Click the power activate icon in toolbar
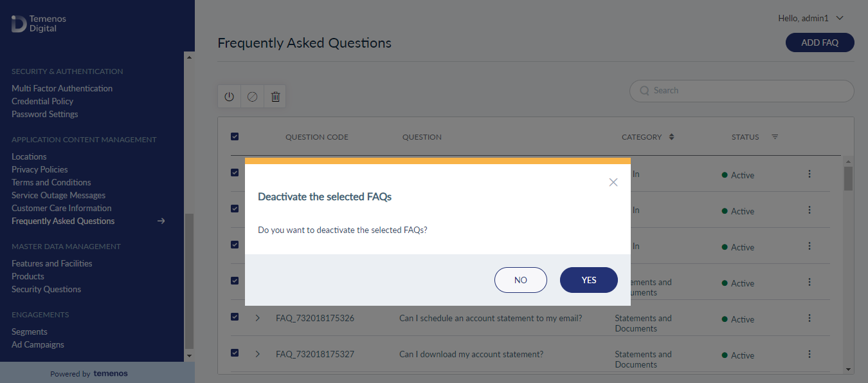 tap(229, 97)
